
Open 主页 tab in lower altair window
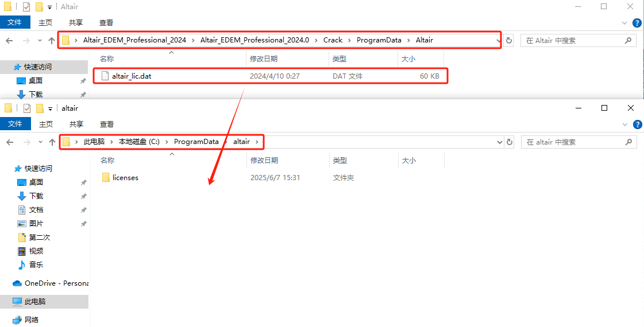tap(45, 124)
